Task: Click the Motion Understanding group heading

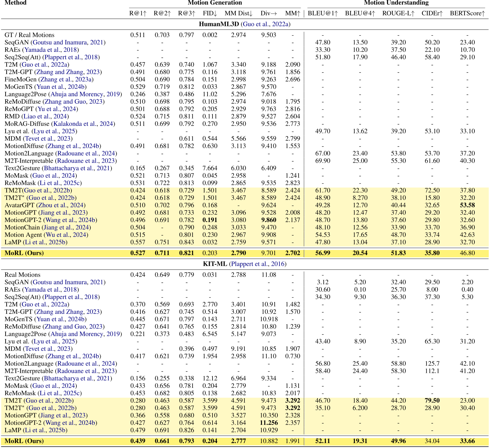Action: point(396,3)
